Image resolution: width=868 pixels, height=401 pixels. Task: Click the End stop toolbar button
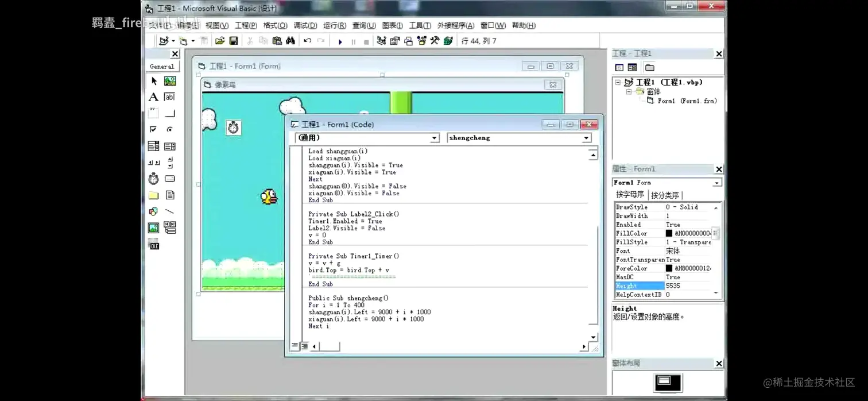(x=366, y=41)
